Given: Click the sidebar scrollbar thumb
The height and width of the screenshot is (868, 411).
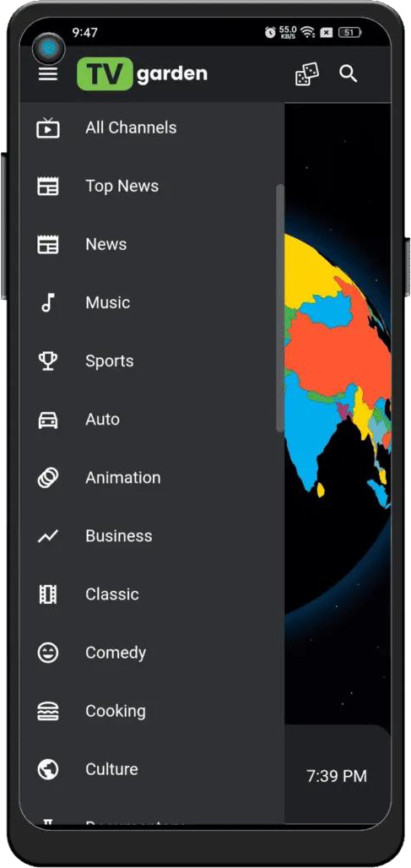Looking at the screenshot, I should [x=280, y=308].
